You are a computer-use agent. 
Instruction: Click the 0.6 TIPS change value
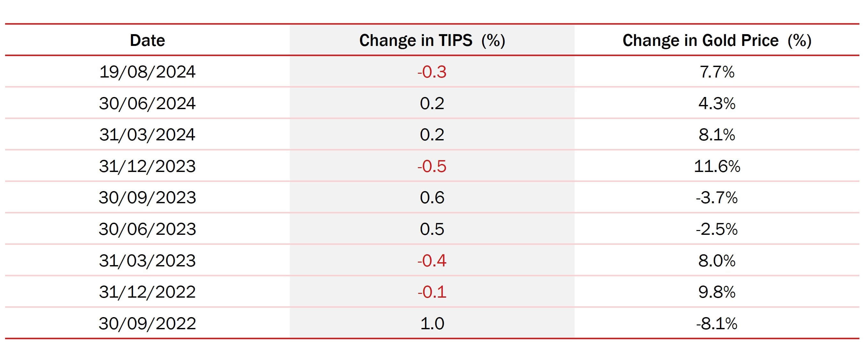pyautogui.click(x=432, y=197)
